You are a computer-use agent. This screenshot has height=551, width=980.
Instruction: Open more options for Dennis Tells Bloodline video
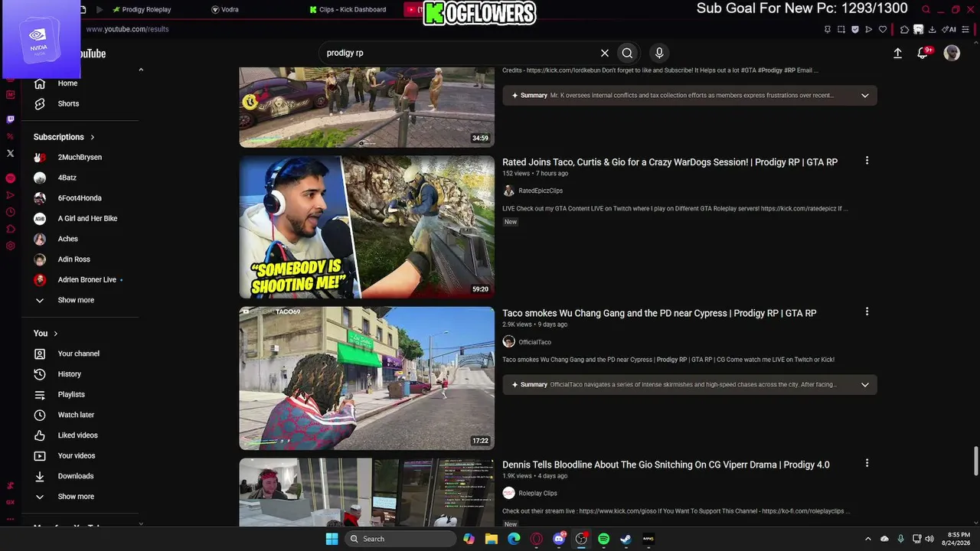[867, 463]
